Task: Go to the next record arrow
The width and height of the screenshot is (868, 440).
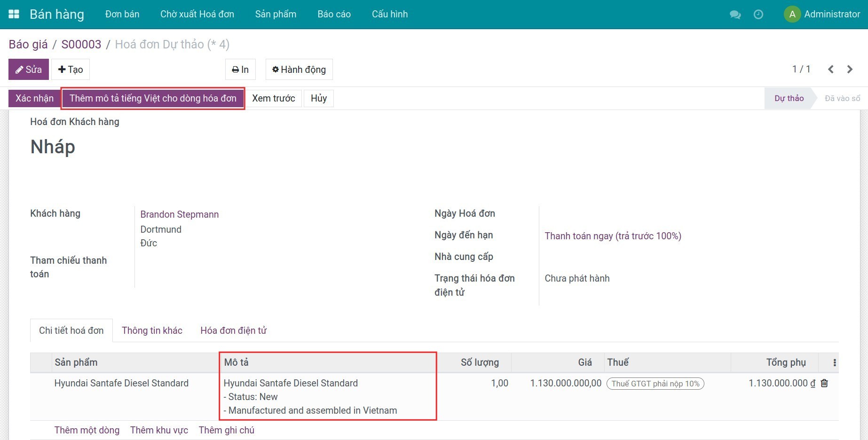Action: click(x=850, y=70)
